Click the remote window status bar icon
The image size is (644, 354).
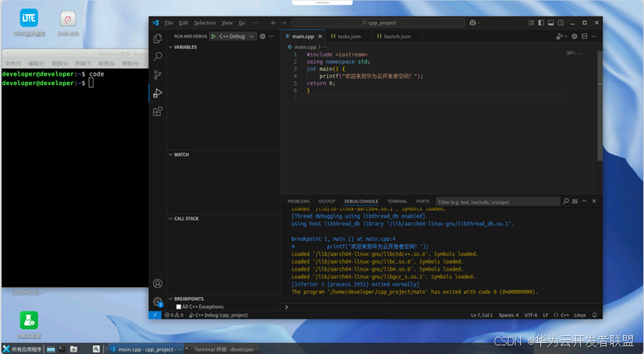155,315
